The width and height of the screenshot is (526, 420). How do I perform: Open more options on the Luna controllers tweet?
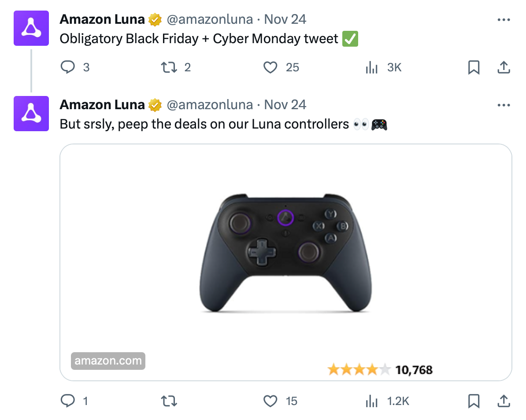504,105
